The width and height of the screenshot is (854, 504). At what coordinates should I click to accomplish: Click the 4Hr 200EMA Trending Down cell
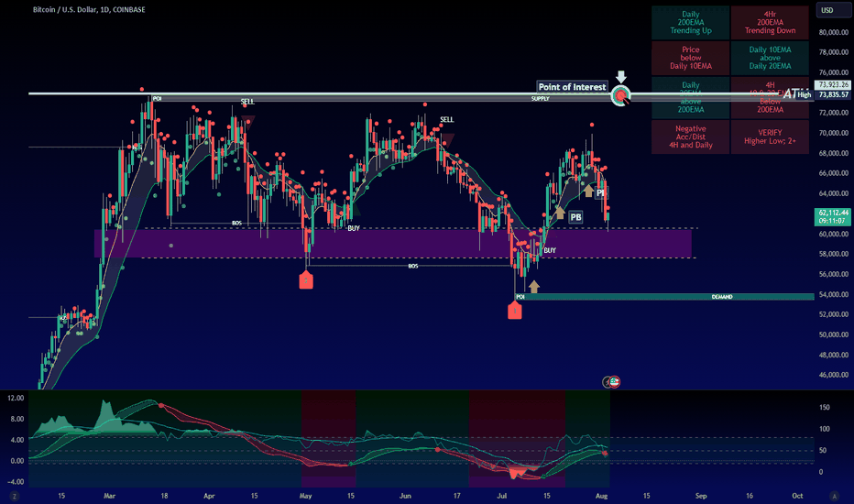[x=770, y=22]
